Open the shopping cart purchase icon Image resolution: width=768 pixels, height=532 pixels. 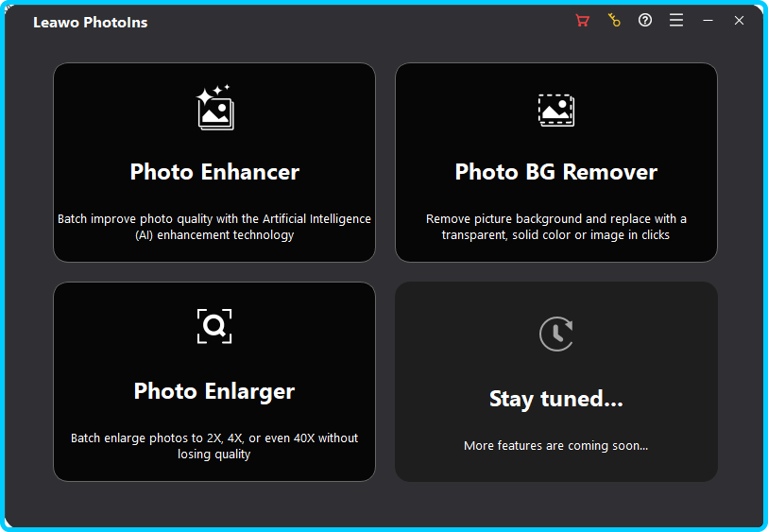click(x=582, y=21)
